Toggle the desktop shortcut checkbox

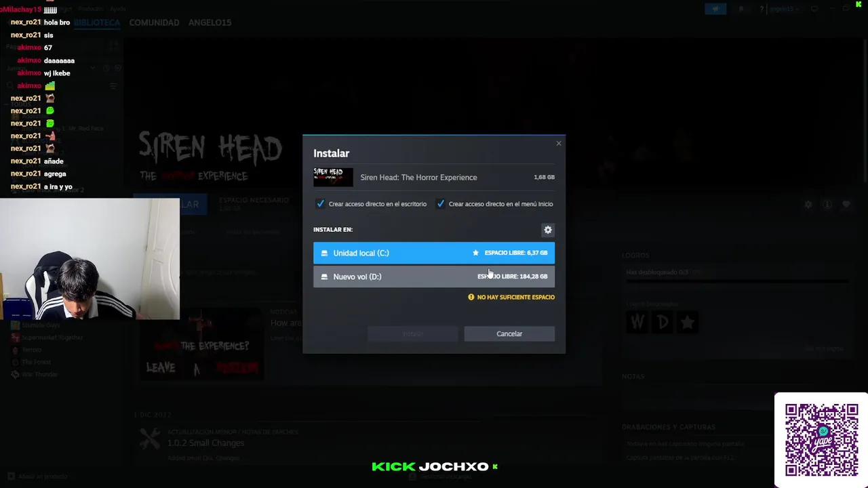click(x=320, y=203)
